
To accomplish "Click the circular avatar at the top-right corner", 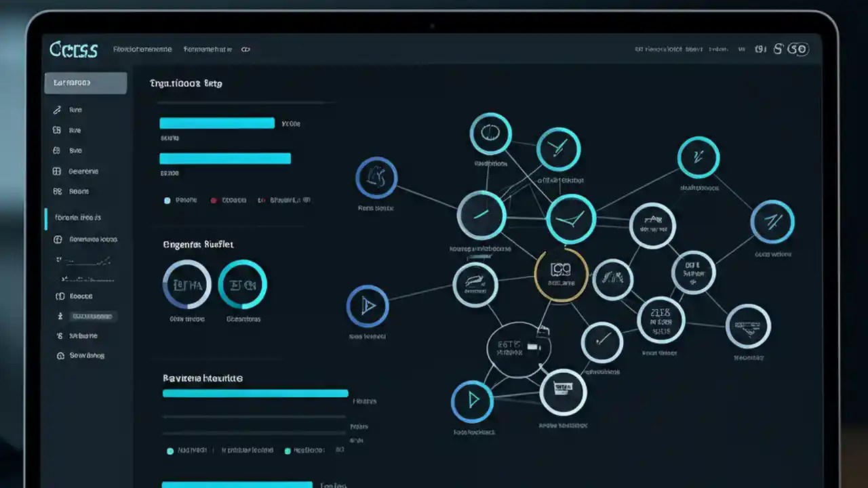I will pyautogui.click(x=800, y=49).
